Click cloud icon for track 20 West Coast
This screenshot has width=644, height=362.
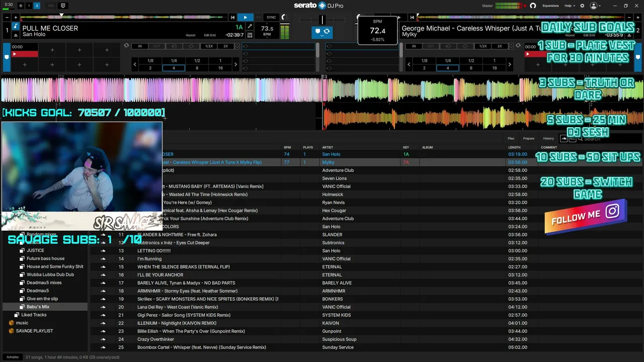pyautogui.click(x=103, y=307)
